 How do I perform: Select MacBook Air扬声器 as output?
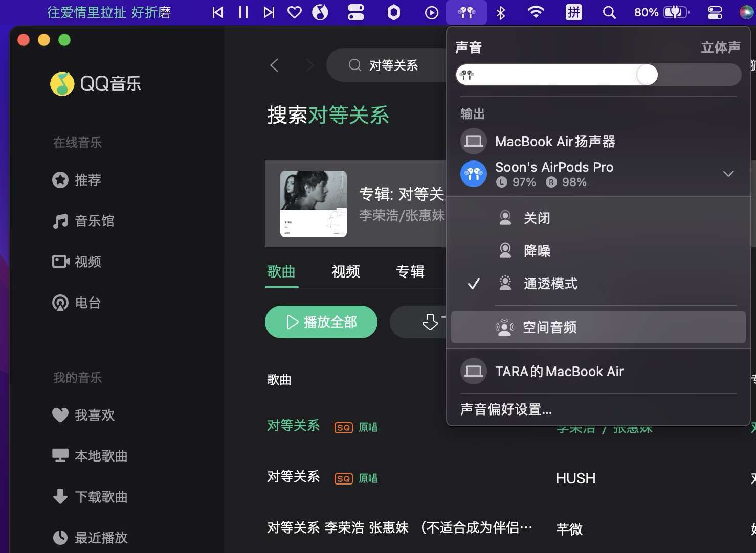coord(598,142)
